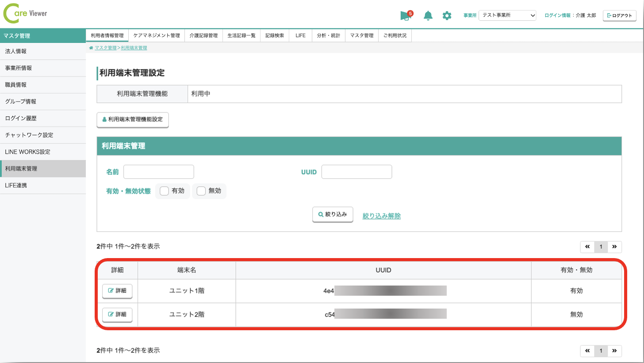Open 詳細 for ユニット1階
Viewport: 644px width, 363px height.
pyautogui.click(x=117, y=291)
